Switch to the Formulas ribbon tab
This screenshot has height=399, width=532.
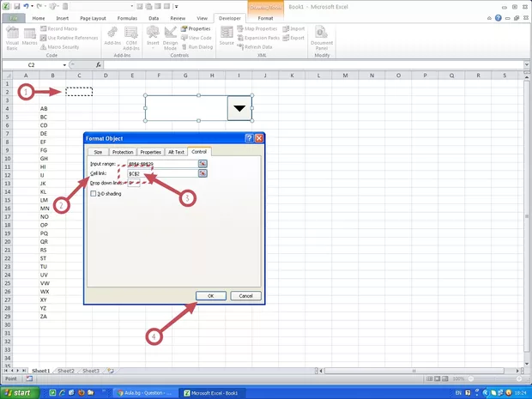tap(127, 18)
